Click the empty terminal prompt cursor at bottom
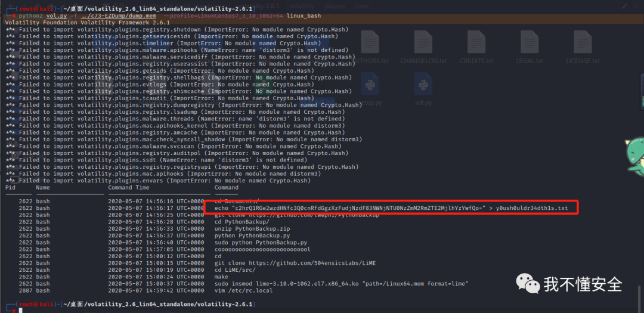Screen dimensions: 644x313 (21, 311)
